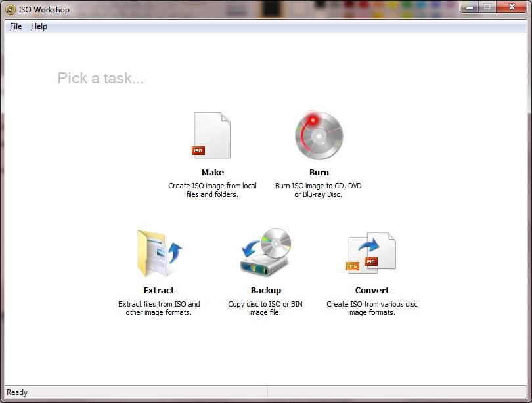
Task: Click the 'Pick a task...' heading
Action: pyautogui.click(x=100, y=78)
